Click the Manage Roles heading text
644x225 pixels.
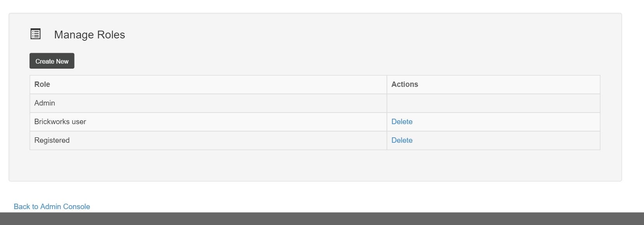(89, 35)
